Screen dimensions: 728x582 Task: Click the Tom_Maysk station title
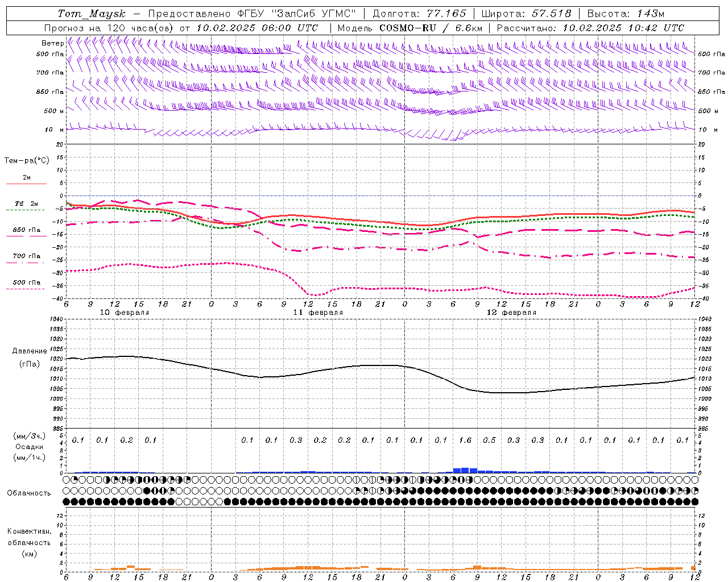pyautogui.click(x=92, y=14)
